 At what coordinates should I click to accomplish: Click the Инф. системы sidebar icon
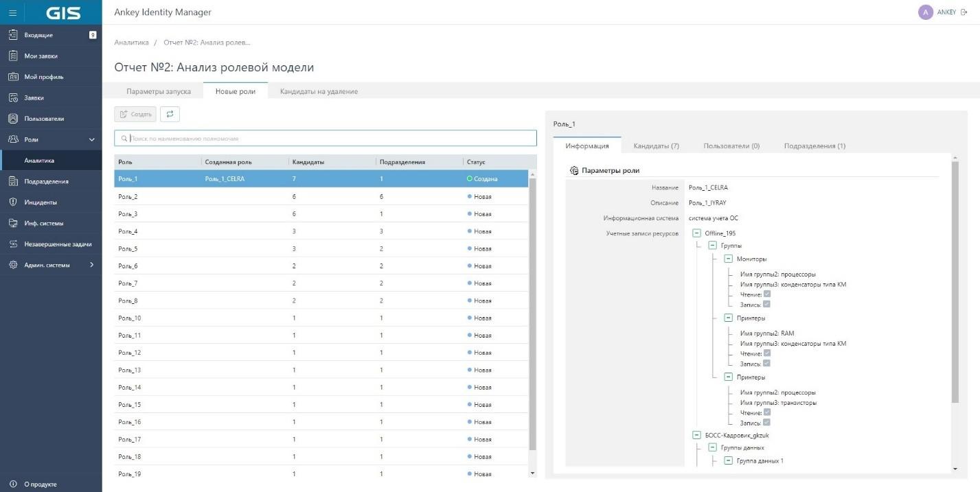[13, 223]
